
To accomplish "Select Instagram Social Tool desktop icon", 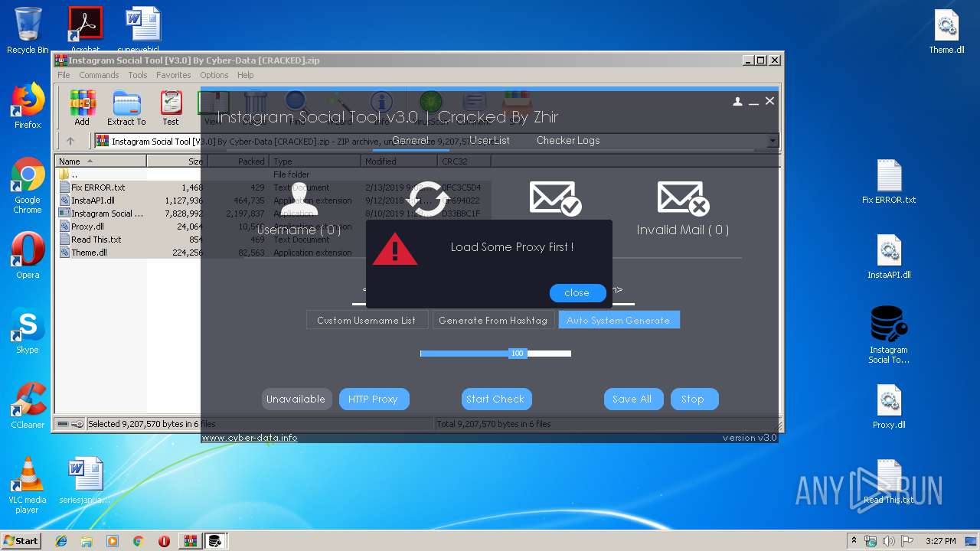I will point(889,335).
